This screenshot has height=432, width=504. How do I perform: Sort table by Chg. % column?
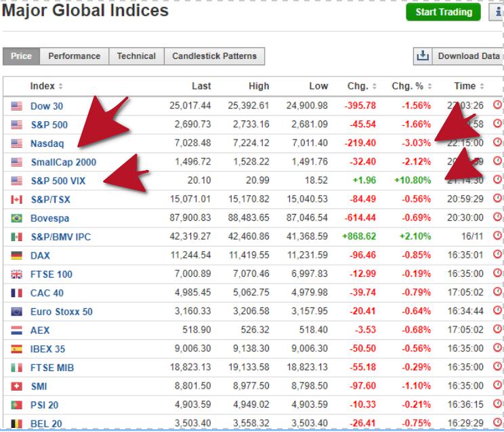[x=412, y=86]
